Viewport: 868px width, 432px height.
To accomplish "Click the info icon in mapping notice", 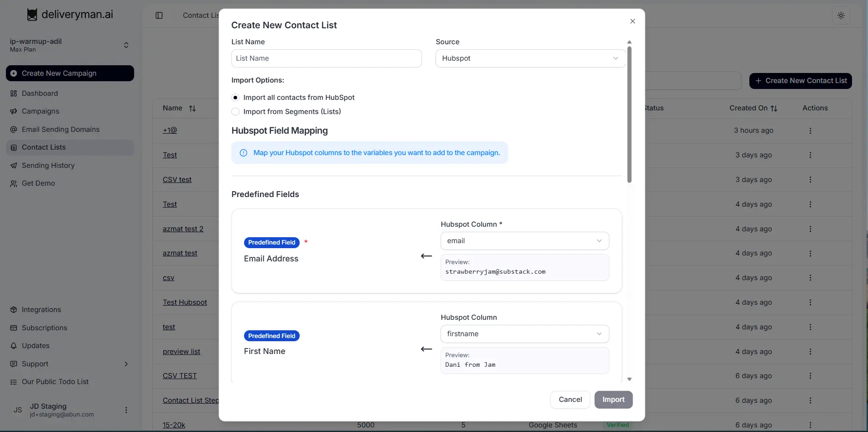I will 244,153.
